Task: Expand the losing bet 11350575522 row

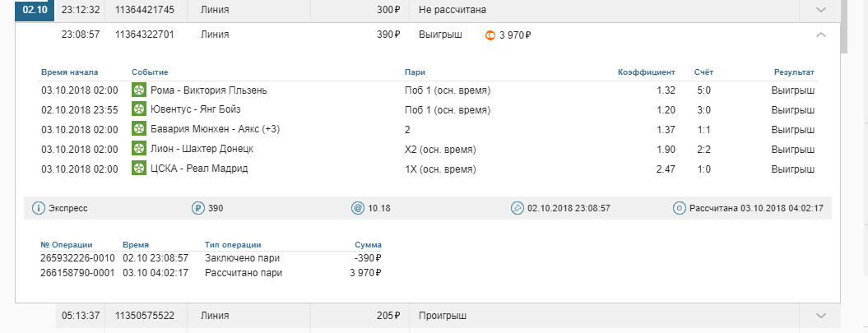Action: coord(821,316)
